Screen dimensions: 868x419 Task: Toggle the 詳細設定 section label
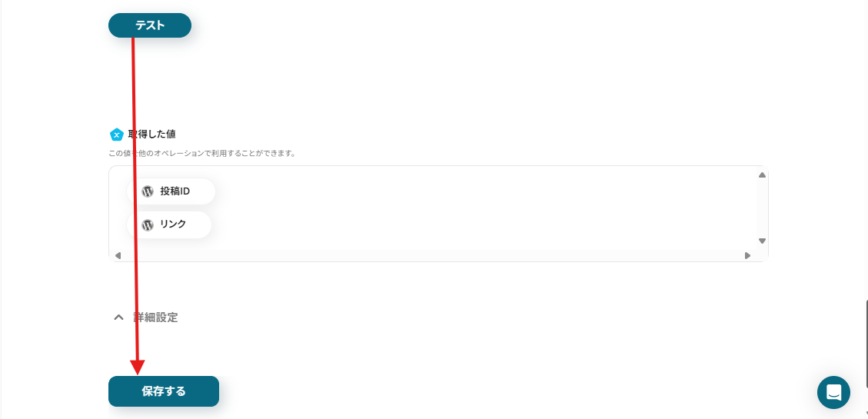(x=155, y=318)
